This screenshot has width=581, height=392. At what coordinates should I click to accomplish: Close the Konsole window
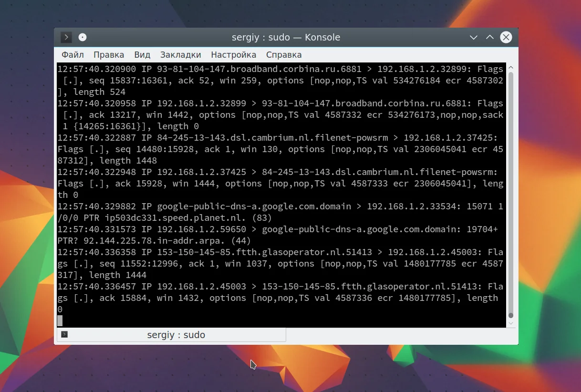(x=506, y=37)
